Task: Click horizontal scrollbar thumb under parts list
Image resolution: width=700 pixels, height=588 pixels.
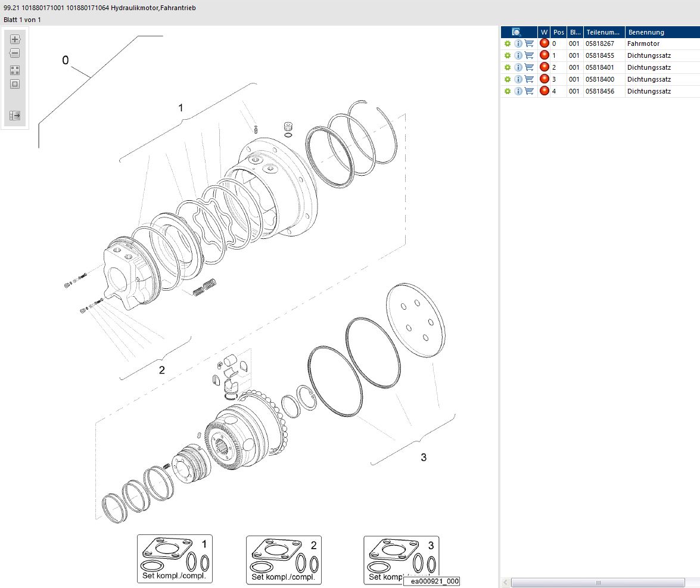Action: click(x=598, y=582)
